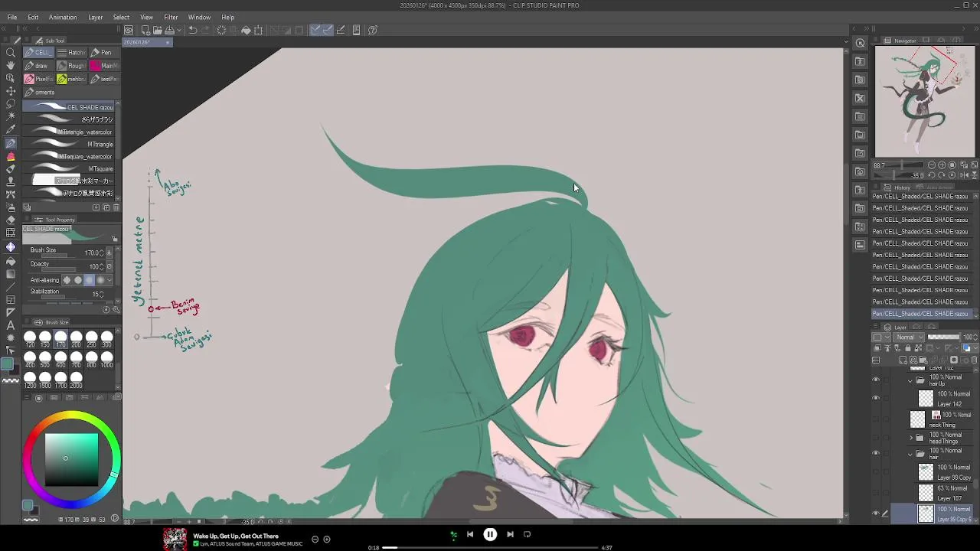The height and width of the screenshot is (551, 980).
Task: Click the Navigator canvas thumbnail
Action: click(x=925, y=102)
